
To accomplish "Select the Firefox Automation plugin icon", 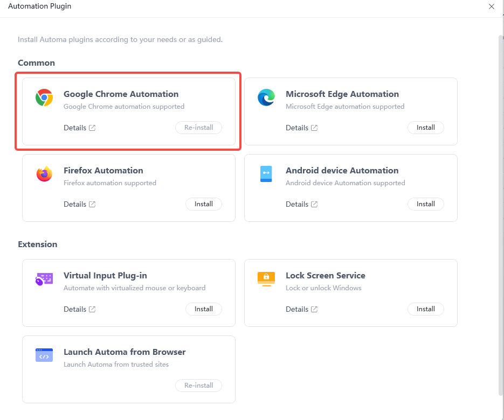I will (x=44, y=174).
